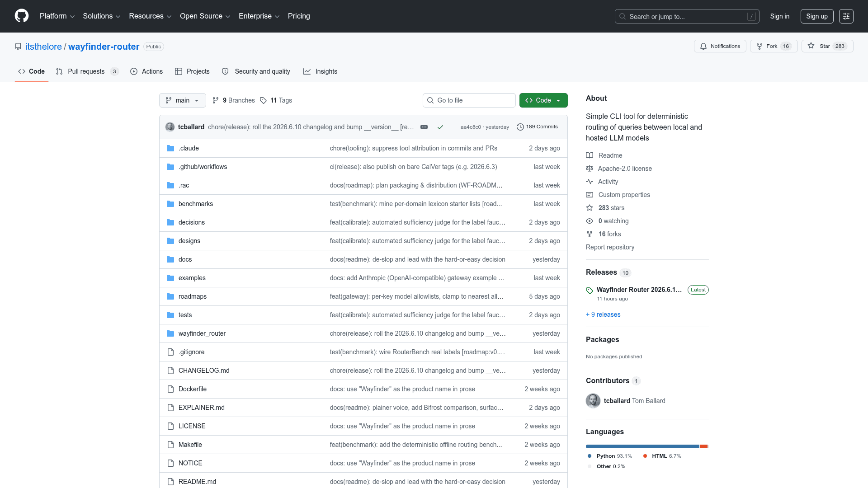Screen dimensions: 868x488
Task: Click the Readme book icon
Action: point(590,155)
